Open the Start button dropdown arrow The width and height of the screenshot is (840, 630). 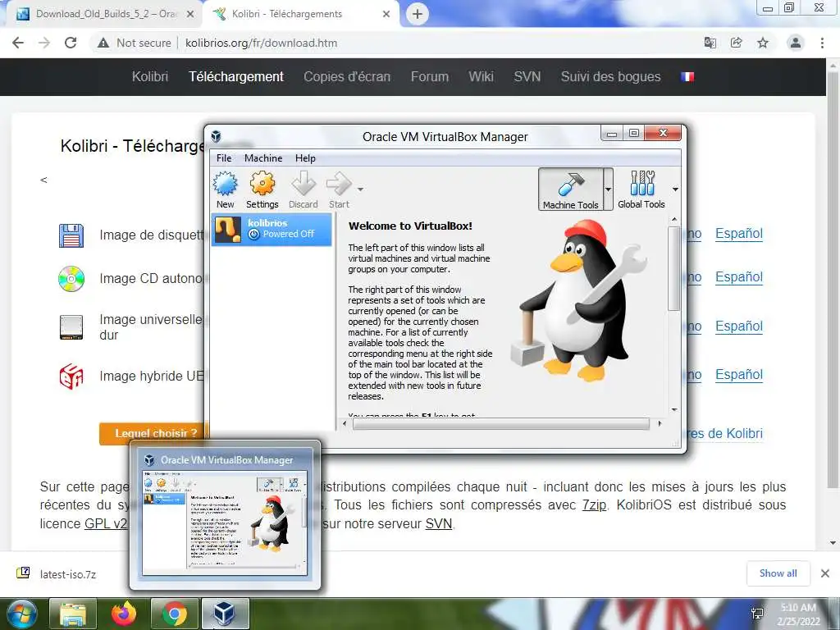[361, 189]
